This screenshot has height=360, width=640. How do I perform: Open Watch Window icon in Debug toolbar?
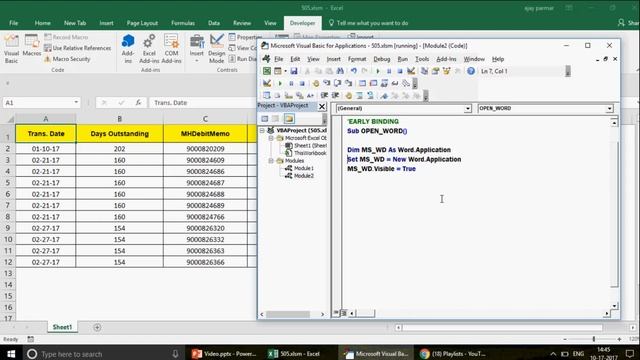(x=384, y=84)
